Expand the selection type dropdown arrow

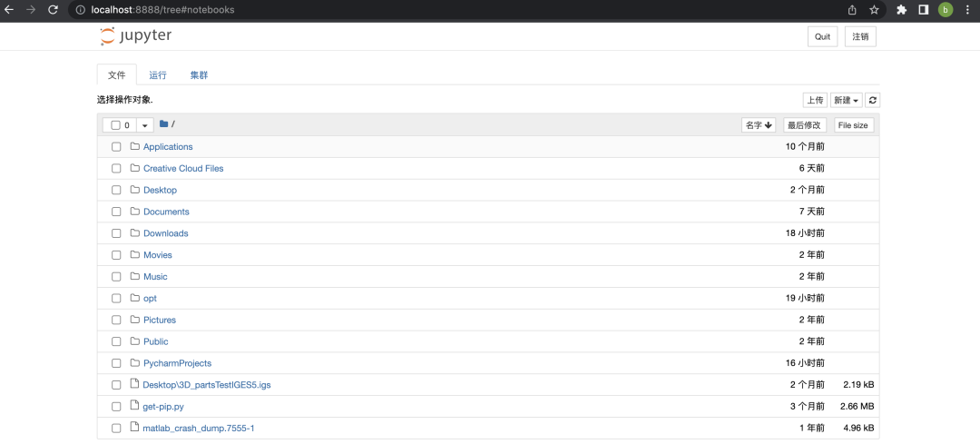coord(145,125)
